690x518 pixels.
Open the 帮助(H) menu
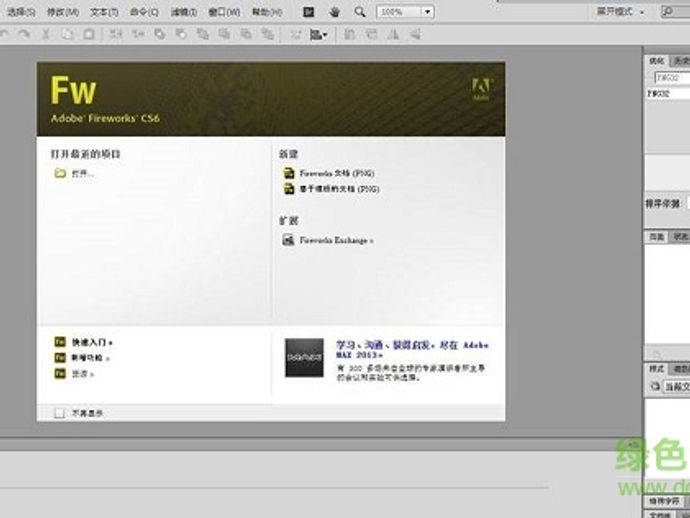click(267, 12)
